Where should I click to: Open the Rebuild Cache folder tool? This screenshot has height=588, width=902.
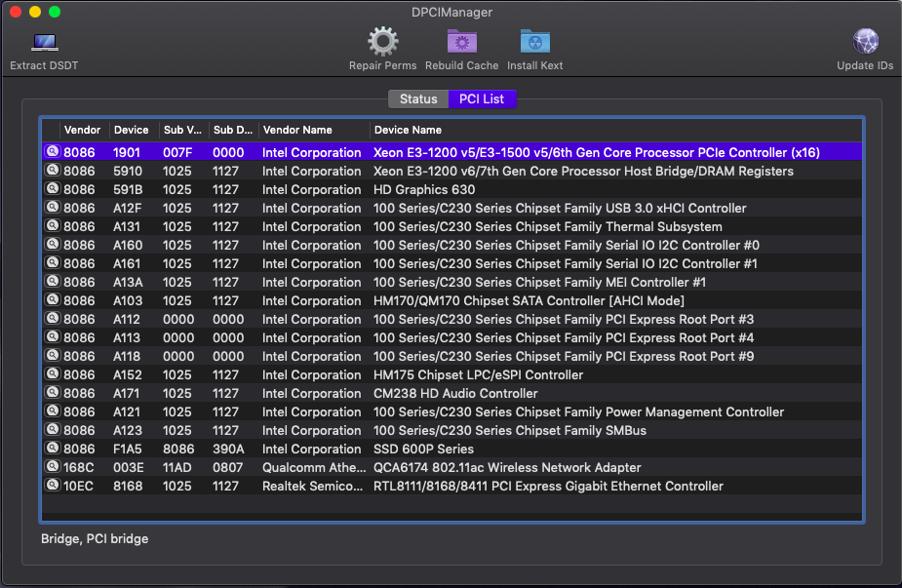point(462,41)
